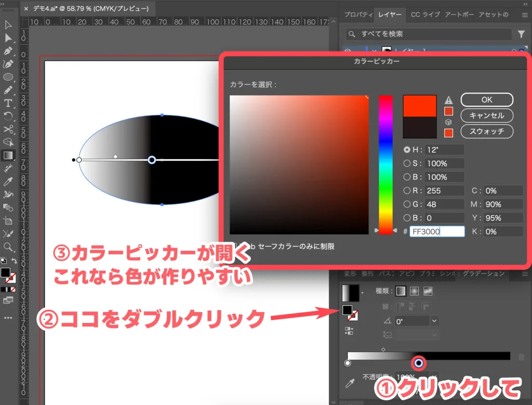532x405 pixels.
Task: Click OK in the color picker
Action: 487,100
